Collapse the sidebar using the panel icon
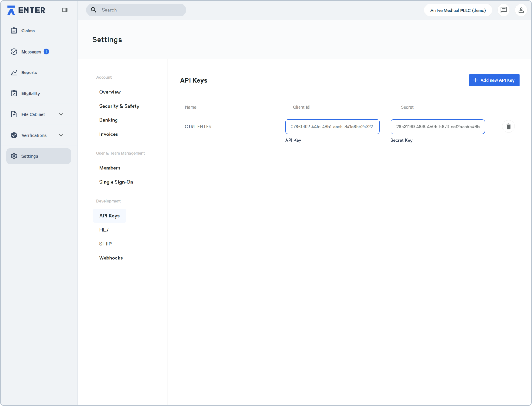 [65, 10]
